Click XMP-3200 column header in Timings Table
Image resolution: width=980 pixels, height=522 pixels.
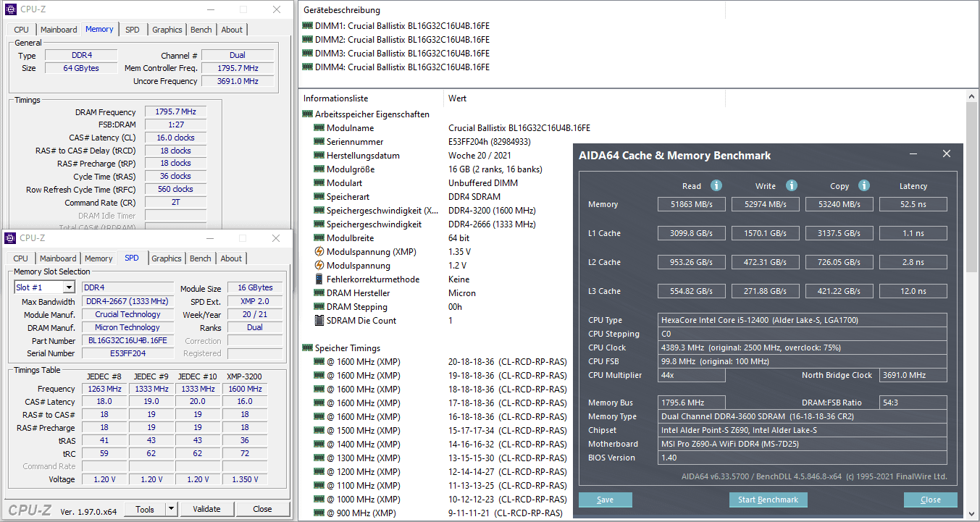244,376
